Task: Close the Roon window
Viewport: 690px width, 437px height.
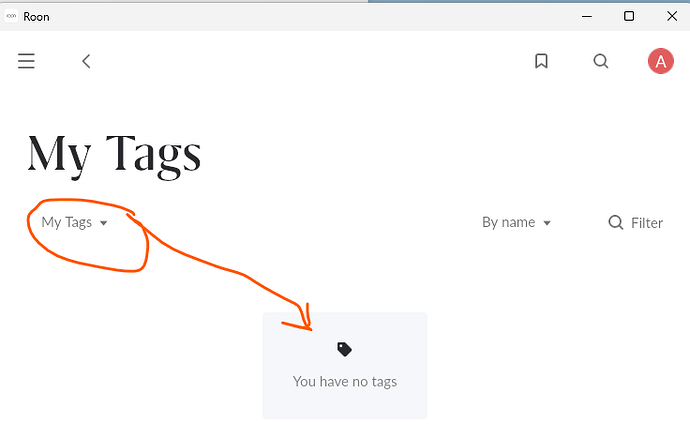Action: [672, 16]
